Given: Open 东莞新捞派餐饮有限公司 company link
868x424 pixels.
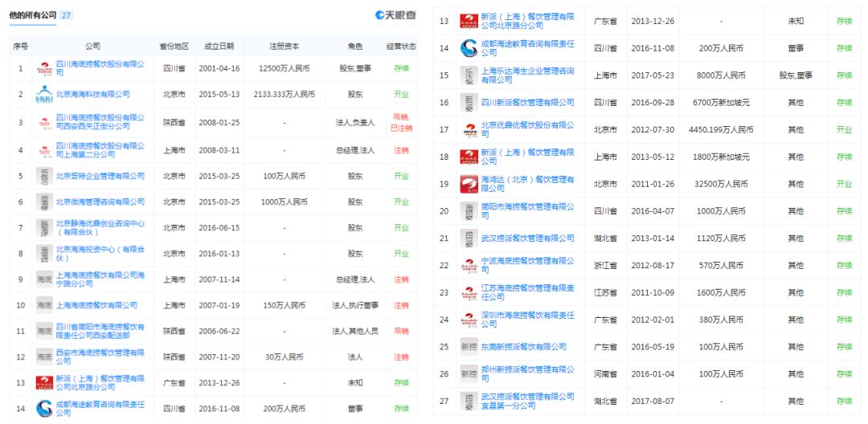Looking at the screenshot, I should [x=524, y=347].
